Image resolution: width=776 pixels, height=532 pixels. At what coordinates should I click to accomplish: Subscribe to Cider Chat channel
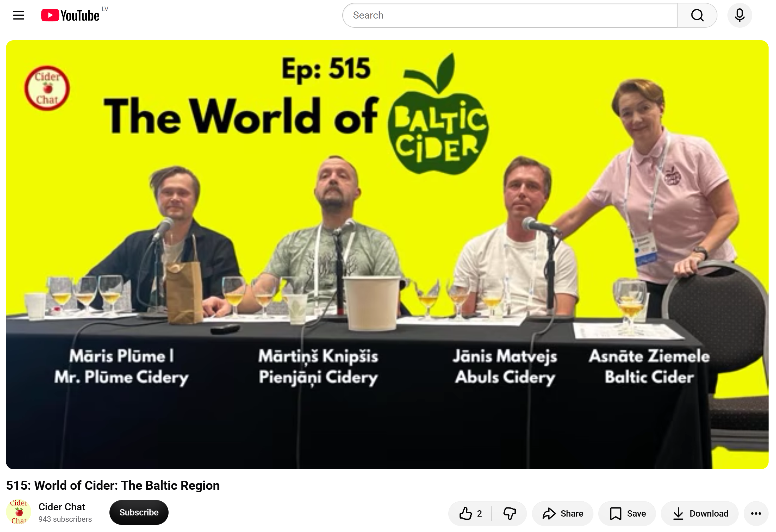click(139, 512)
